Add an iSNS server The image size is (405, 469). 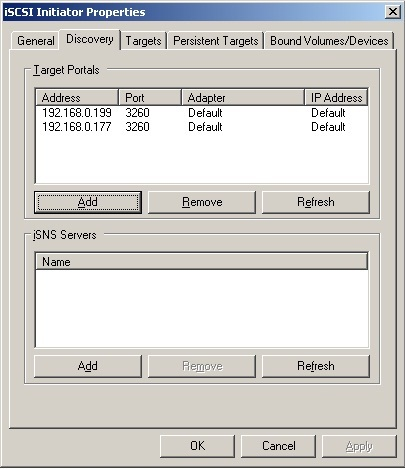(x=88, y=366)
